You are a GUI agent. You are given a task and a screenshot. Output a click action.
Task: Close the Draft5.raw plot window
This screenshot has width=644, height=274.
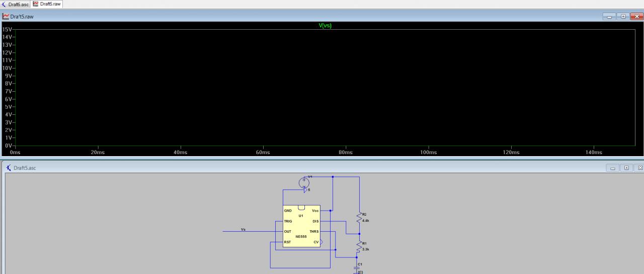636,17
